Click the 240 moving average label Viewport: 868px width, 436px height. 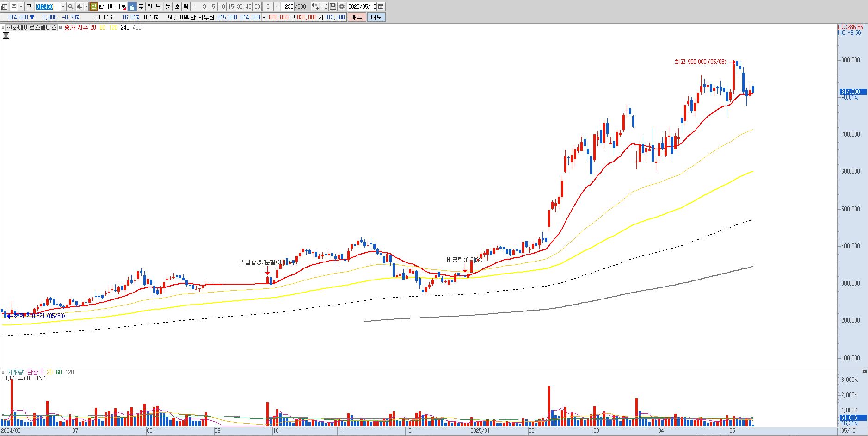click(125, 27)
